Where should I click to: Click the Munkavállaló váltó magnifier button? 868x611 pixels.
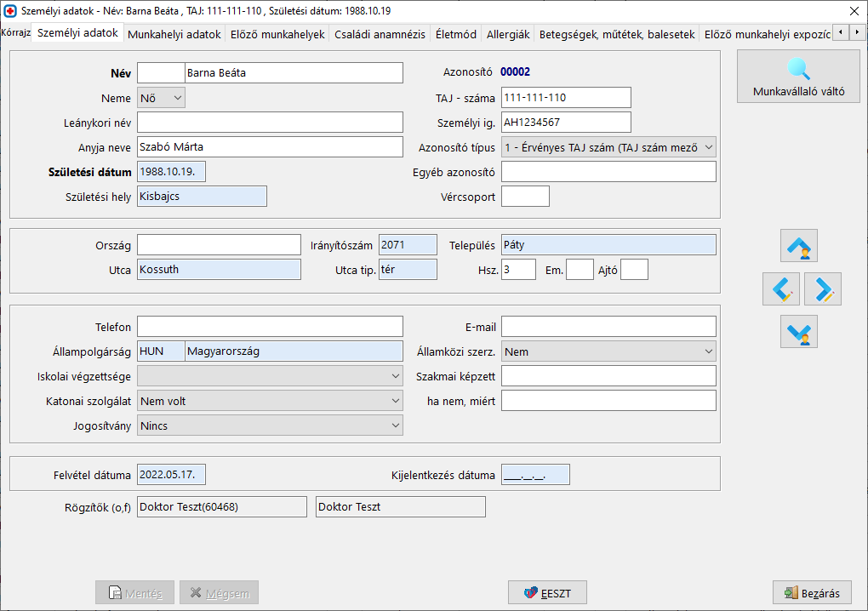tap(798, 77)
